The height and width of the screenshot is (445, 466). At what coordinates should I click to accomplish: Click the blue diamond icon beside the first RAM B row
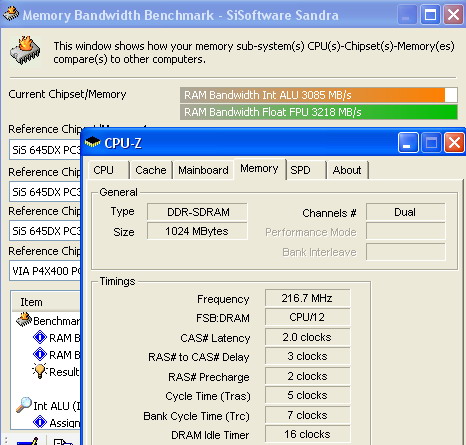[x=40, y=337]
